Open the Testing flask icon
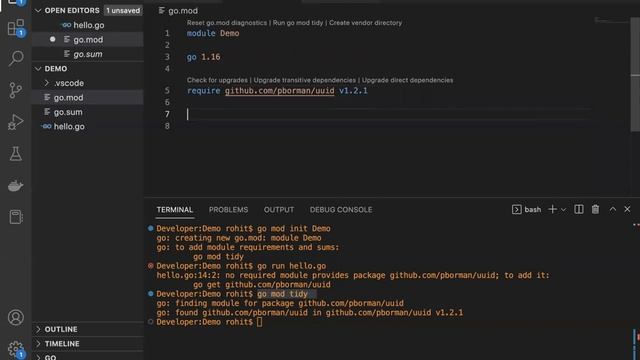The height and width of the screenshot is (360, 640). [16, 154]
